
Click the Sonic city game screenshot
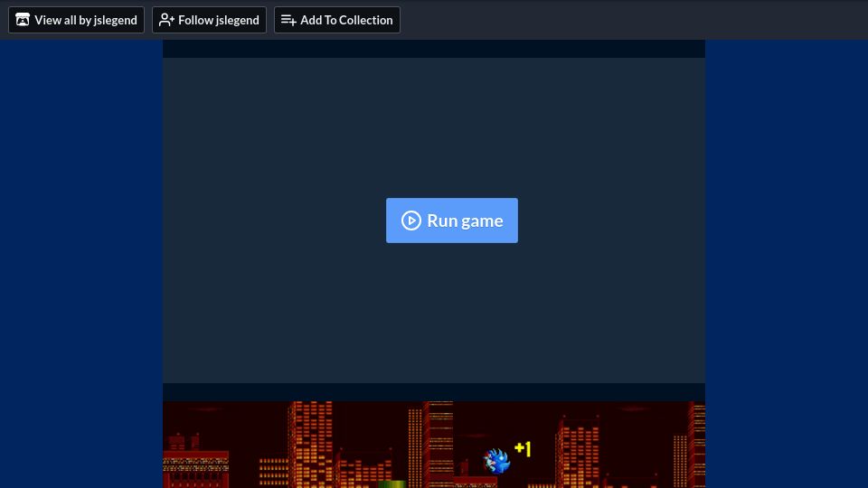(x=434, y=445)
